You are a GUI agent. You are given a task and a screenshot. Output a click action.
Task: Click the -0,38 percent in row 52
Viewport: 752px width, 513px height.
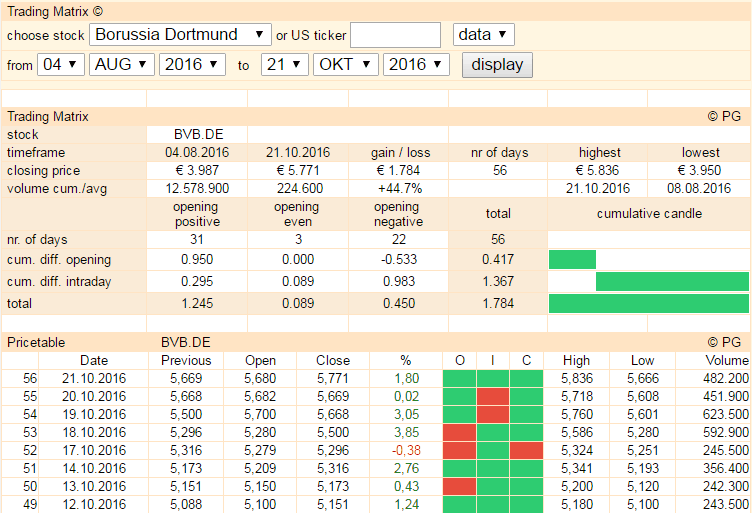pos(406,450)
